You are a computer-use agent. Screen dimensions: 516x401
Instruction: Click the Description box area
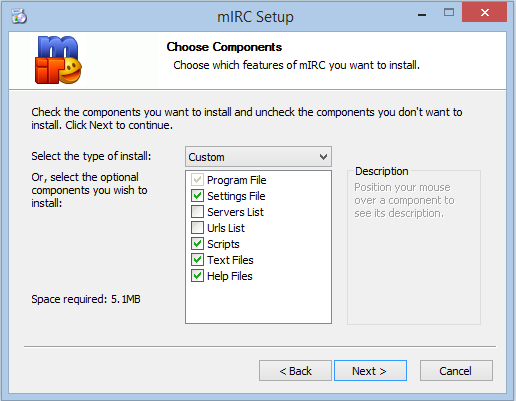[414, 247]
